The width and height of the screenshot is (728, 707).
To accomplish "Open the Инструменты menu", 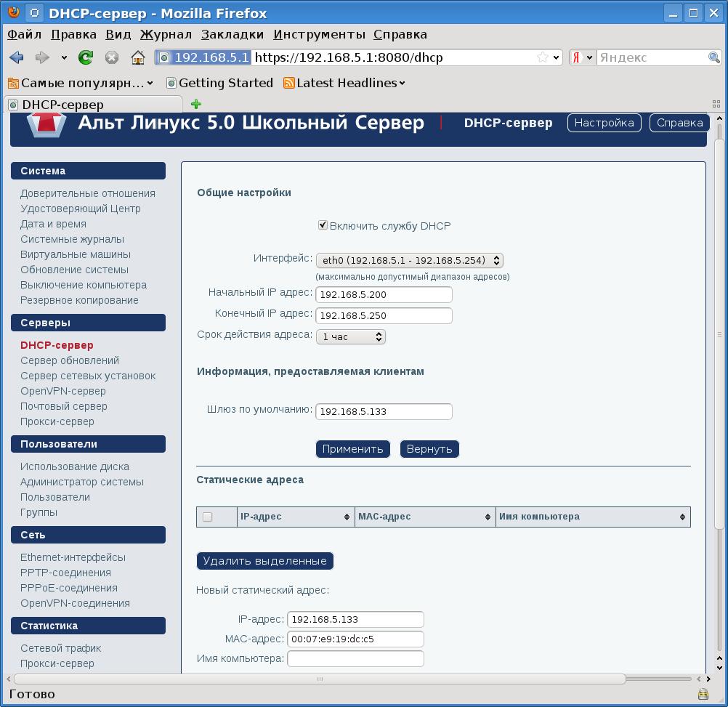I will tap(319, 34).
